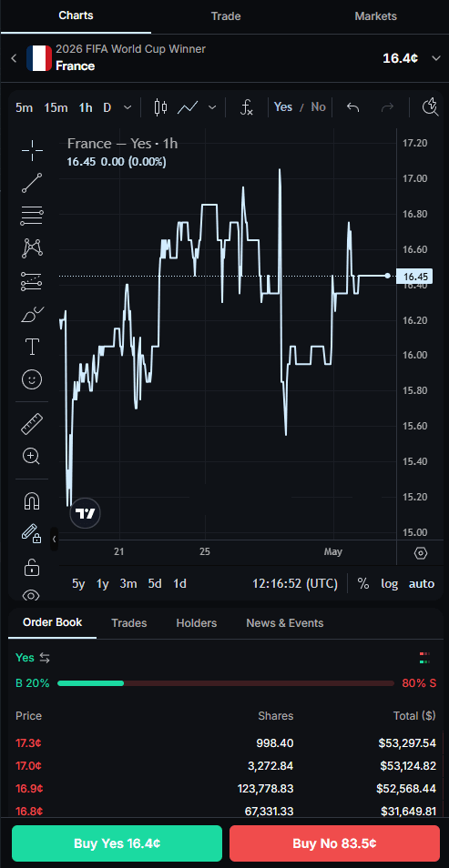The image size is (449, 868).
Task: Set the interval to 1h
Action: pyautogui.click(x=86, y=107)
